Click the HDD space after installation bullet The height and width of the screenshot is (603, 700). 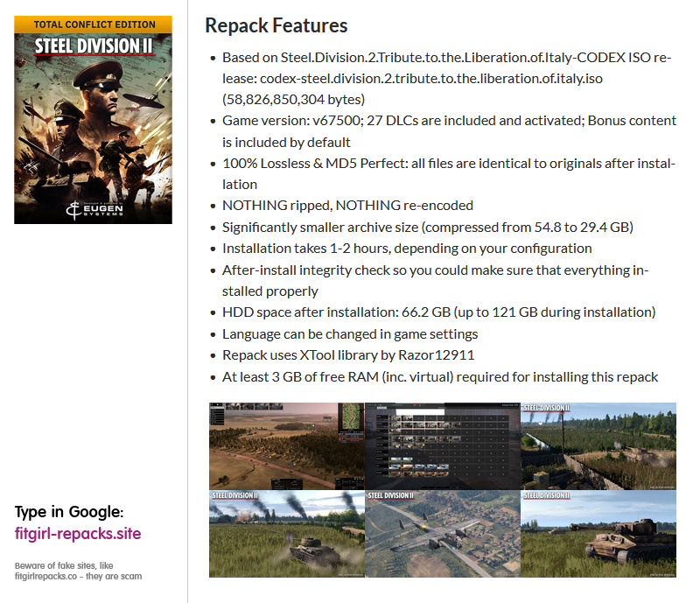(437, 312)
